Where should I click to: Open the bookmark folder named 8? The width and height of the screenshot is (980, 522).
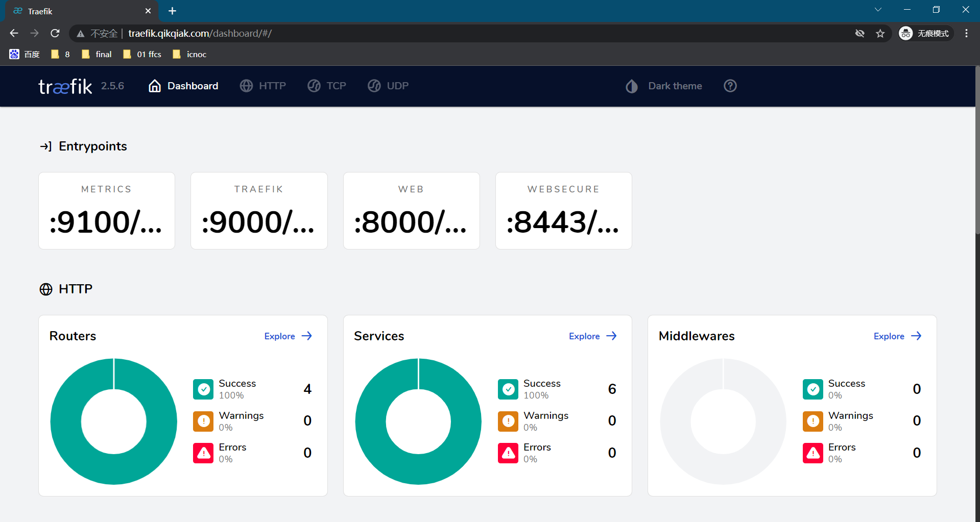tap(60, 54)
